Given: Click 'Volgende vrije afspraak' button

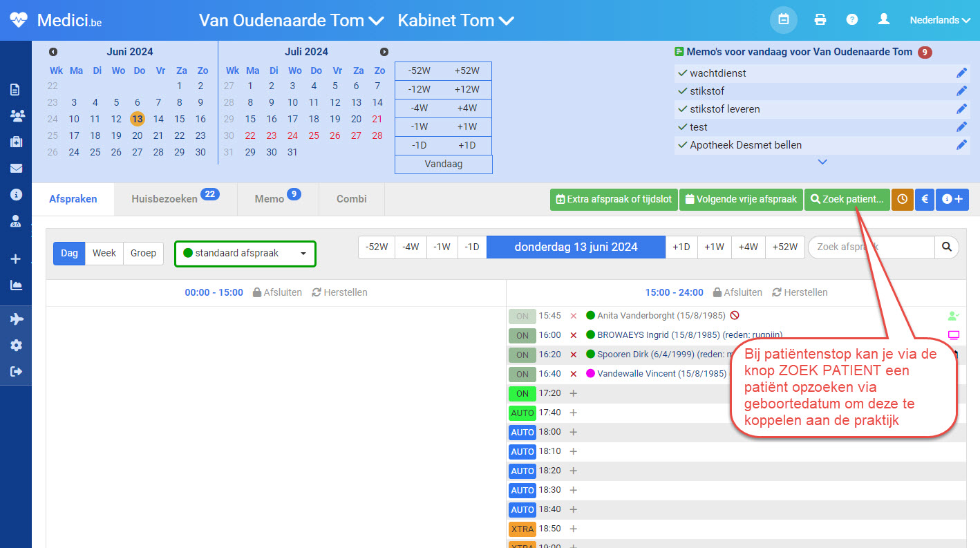Looking at the screenshot, I should coord(741,199).
